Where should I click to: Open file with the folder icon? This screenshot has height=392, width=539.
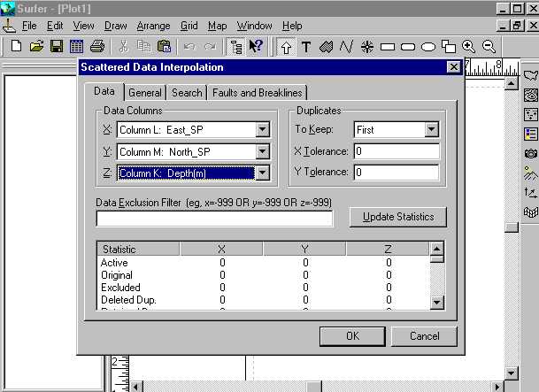36,46
